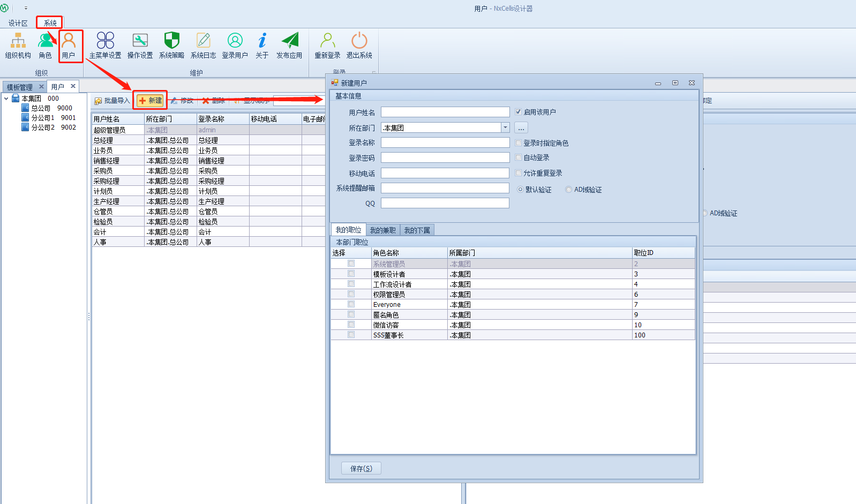856x504 pixels.
Task: Select the AD域验证 radio button in dialog
Action: click(x=568, y=190)
